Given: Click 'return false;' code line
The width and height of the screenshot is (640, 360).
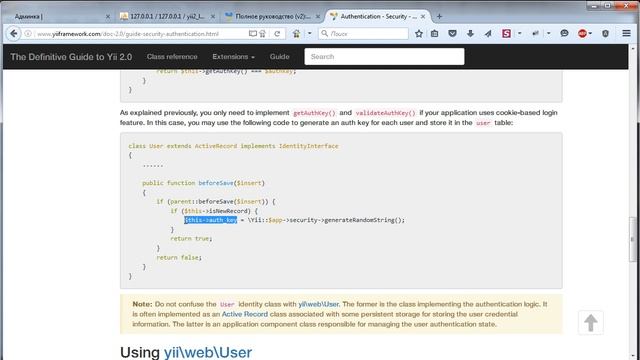Looking at the screenshot, I should coord(179,258).
